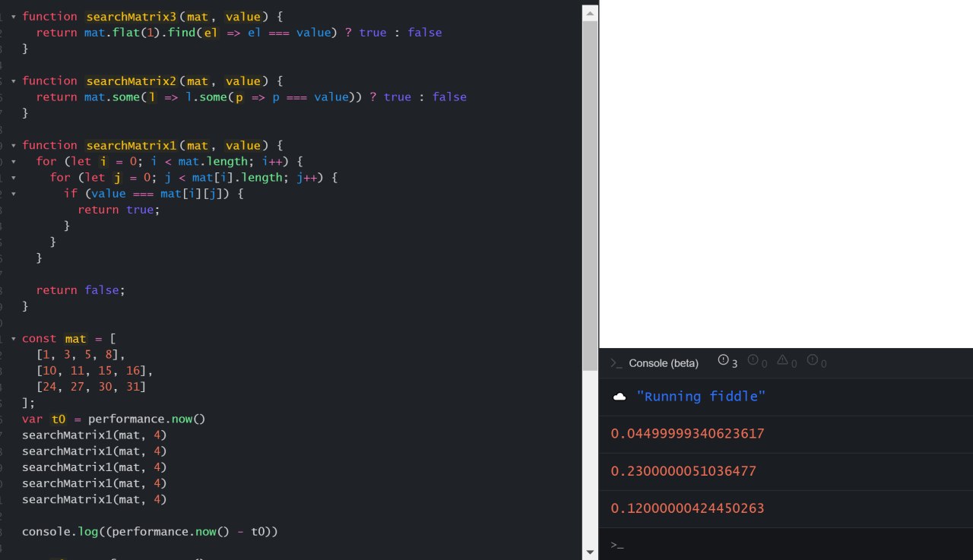Click the editor scrollbar down arrow
This screenshot has height=560, width=973.
pos(591,552)
